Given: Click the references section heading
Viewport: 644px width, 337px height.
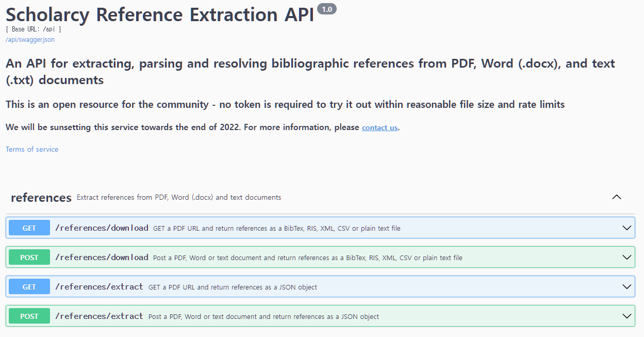Looking at the screenshot, I should [41, 198].
